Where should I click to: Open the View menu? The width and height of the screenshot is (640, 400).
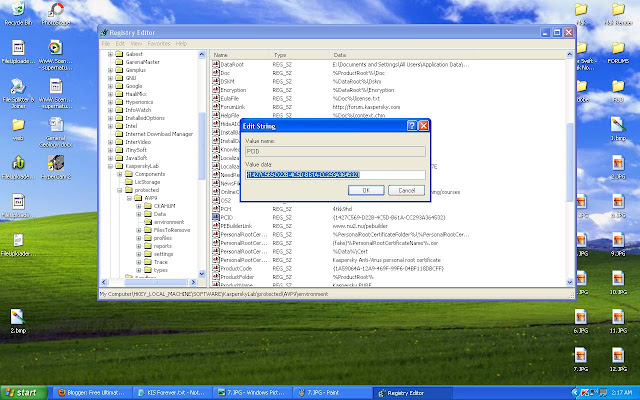pos(136,43)
